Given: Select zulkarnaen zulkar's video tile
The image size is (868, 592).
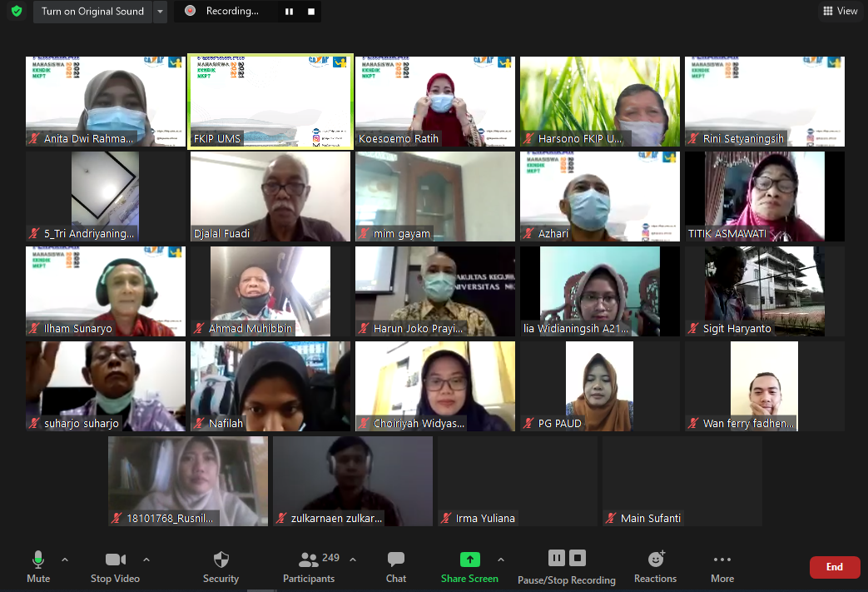Looking at the screenshot, I should click(x=353, y=481).
